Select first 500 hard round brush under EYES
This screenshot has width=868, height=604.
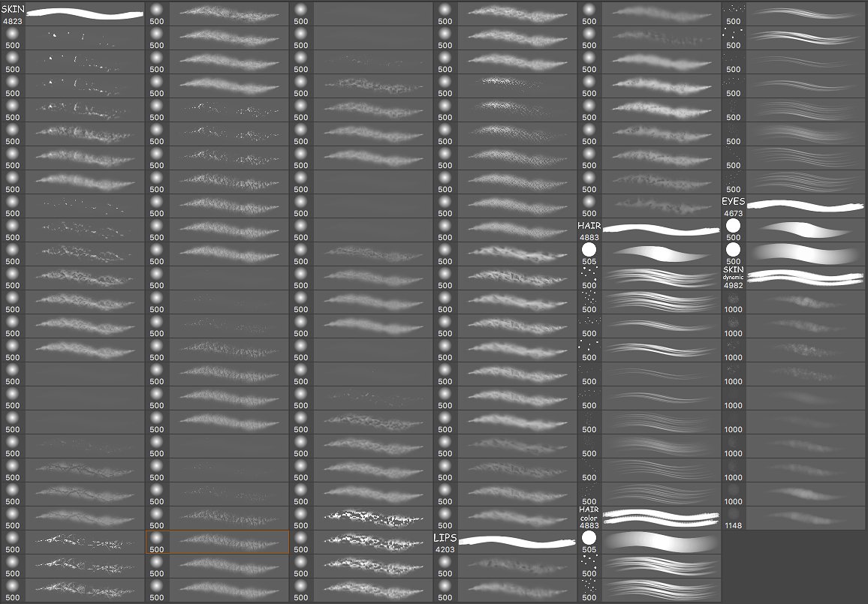tap(794, 230)
